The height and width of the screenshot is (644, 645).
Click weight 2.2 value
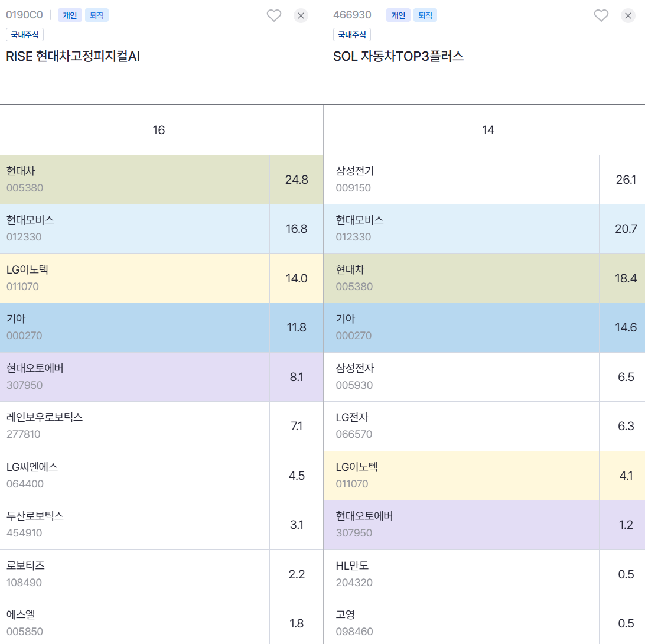(297, 574)
